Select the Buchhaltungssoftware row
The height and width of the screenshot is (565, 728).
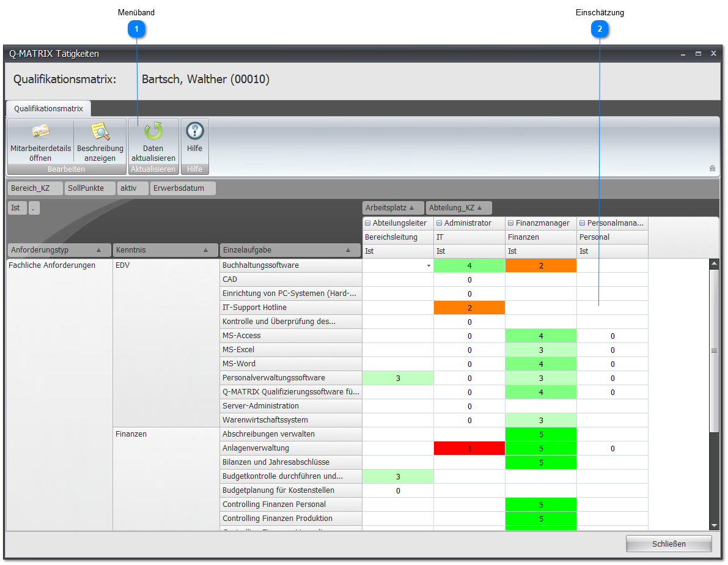point(290,265)
